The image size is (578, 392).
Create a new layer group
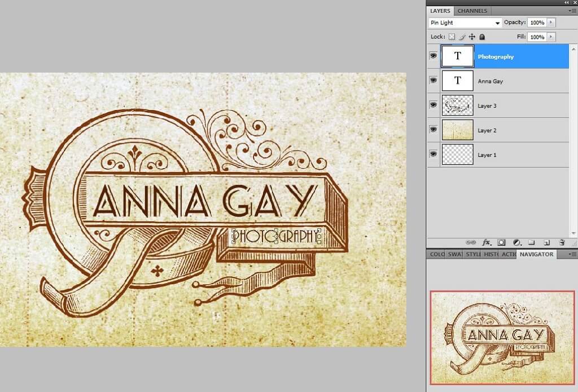[532, 243]
